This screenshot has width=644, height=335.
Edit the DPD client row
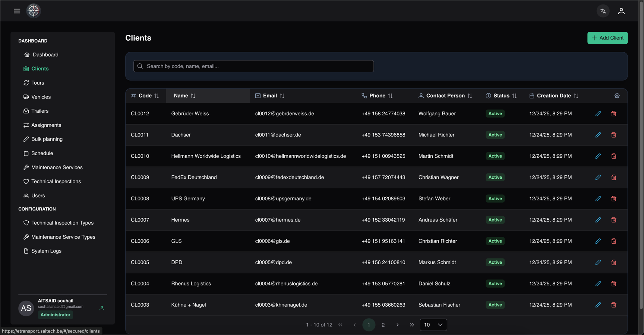click(598, 263)
